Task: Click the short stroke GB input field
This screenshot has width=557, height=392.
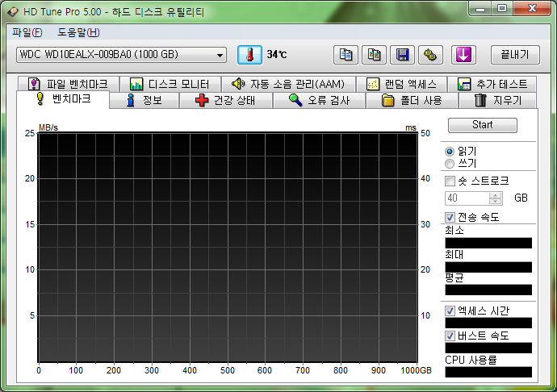Action: [467, 198]
